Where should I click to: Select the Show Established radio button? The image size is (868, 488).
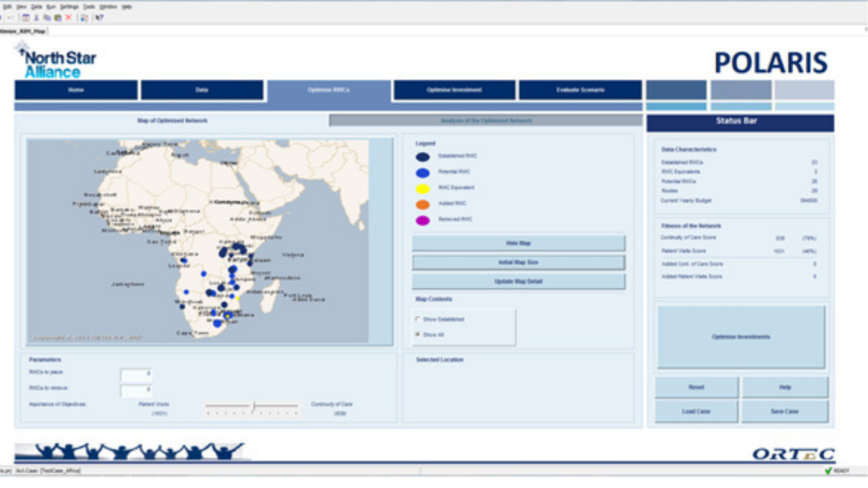coord(418,319)
